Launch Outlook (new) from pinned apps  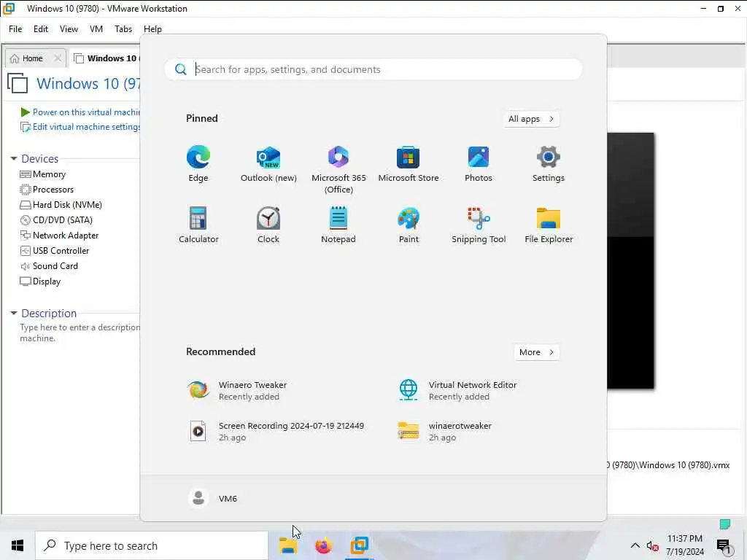268,164
